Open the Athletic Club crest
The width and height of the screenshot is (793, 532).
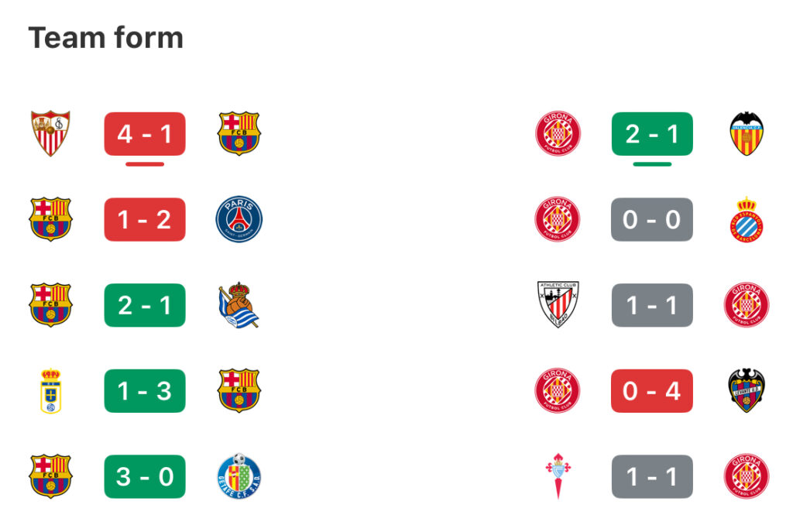pos(558,305)
